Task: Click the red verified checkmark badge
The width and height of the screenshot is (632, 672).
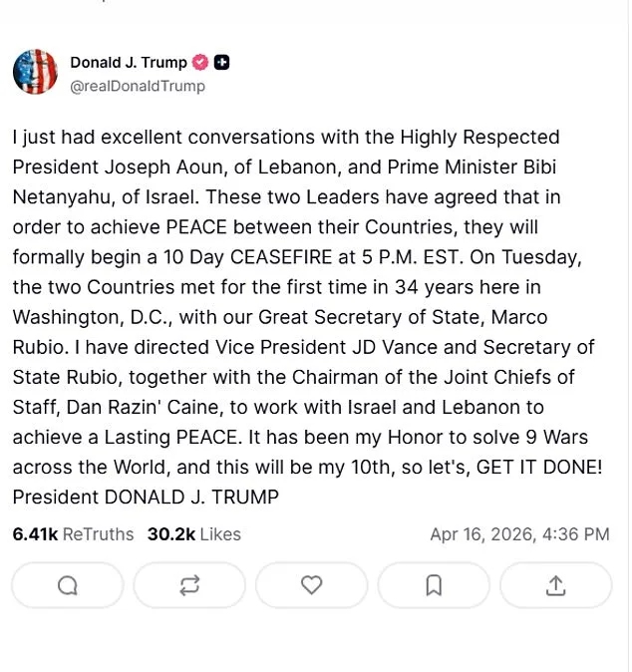Action: coord(200,63)
